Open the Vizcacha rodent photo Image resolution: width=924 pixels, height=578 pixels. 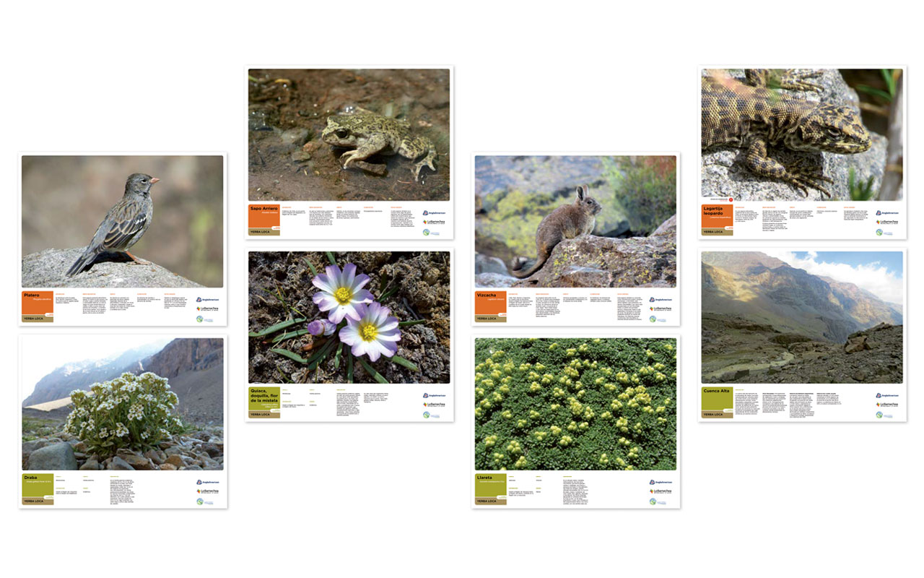pos(576,222)
